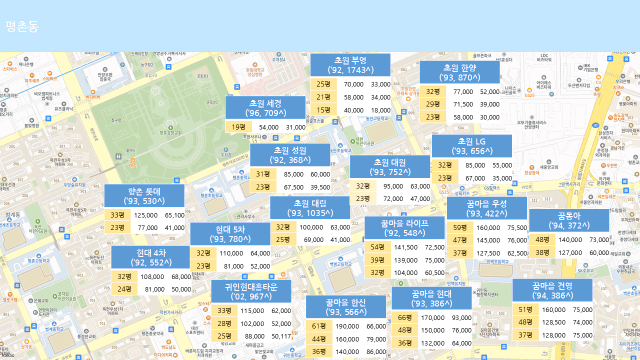Open the 현대 4차 apartment label
640x360 pixels.
pyautogui.click(x=151, y=257)
